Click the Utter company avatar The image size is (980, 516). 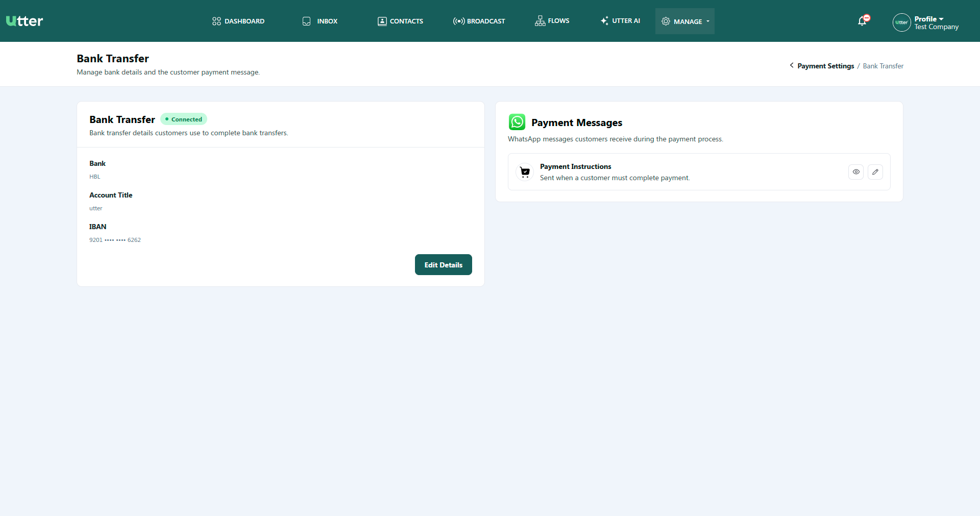[902, 22]
